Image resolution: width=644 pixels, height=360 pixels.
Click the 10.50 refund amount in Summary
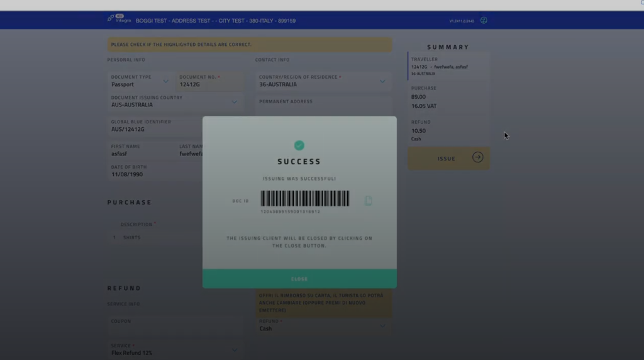click(x=418, y=131)
